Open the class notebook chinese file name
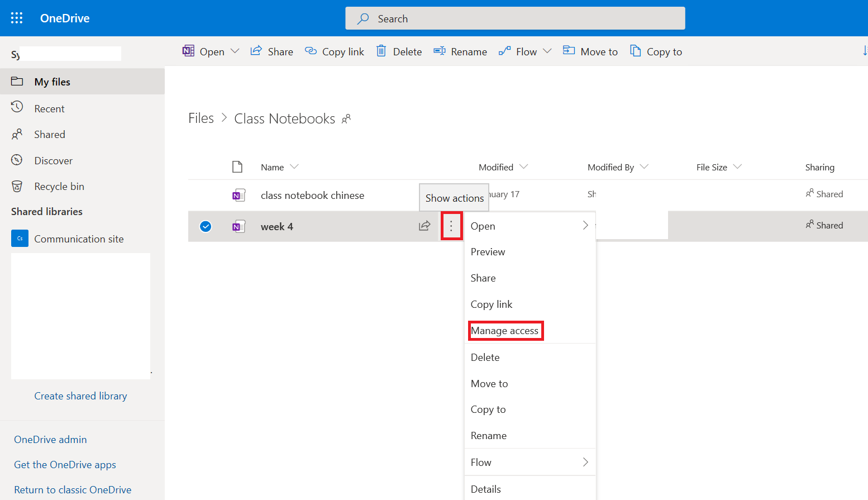Viewport: 868px width, 500px height. click(312, 195)
